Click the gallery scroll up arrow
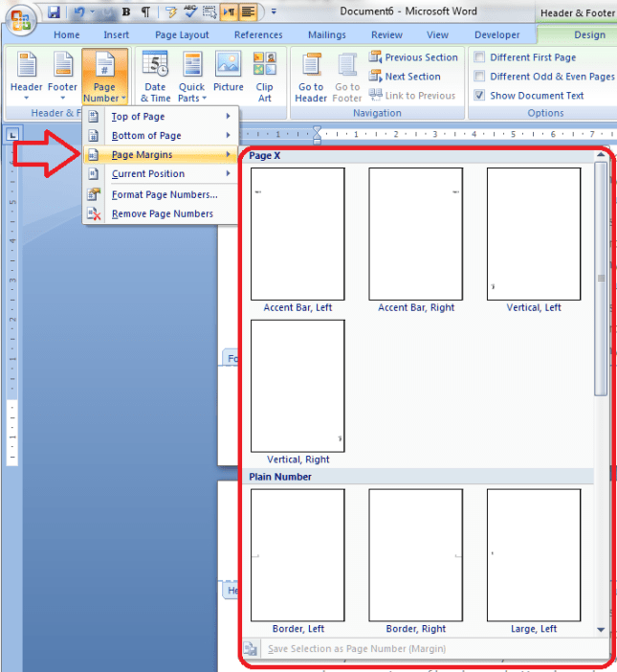Screen dimensions: 617x672 (x=601, y=155)
